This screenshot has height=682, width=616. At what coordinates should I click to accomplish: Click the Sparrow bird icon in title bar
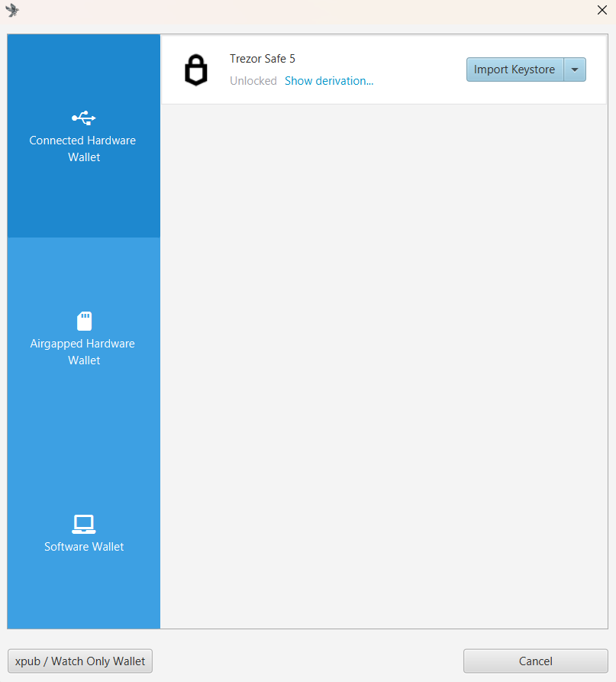click(x=12, y=10)
